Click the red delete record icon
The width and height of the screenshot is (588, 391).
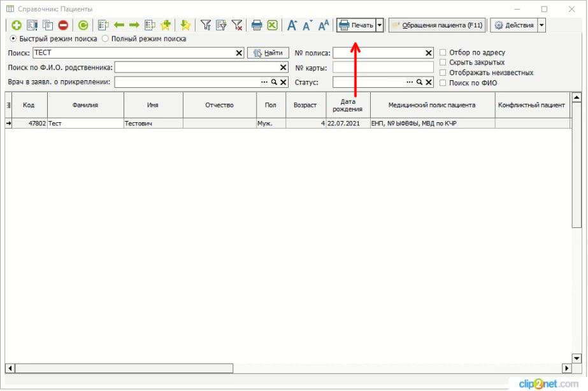63,25
